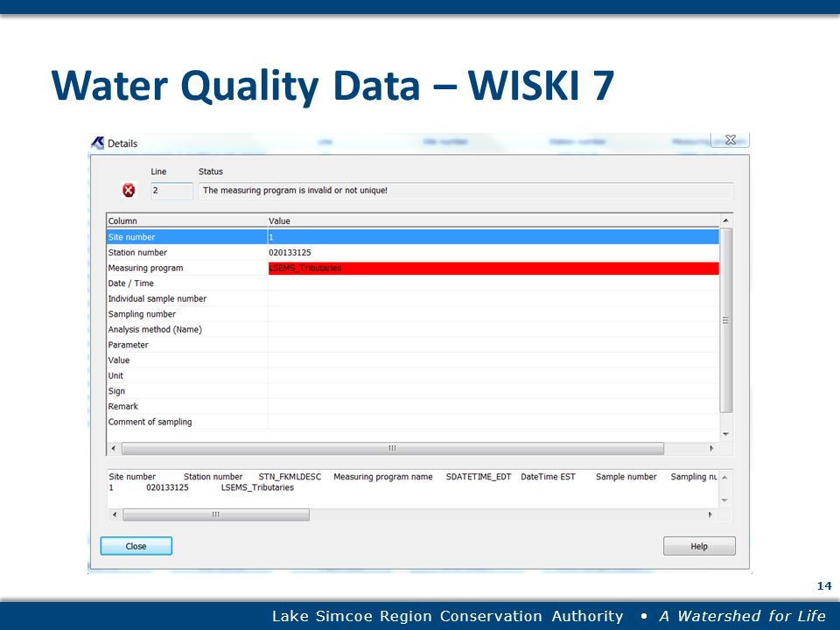Viewport: 840px width, 630px height.
Task: Select the Site number row
Action: click(x=412, y=237)
